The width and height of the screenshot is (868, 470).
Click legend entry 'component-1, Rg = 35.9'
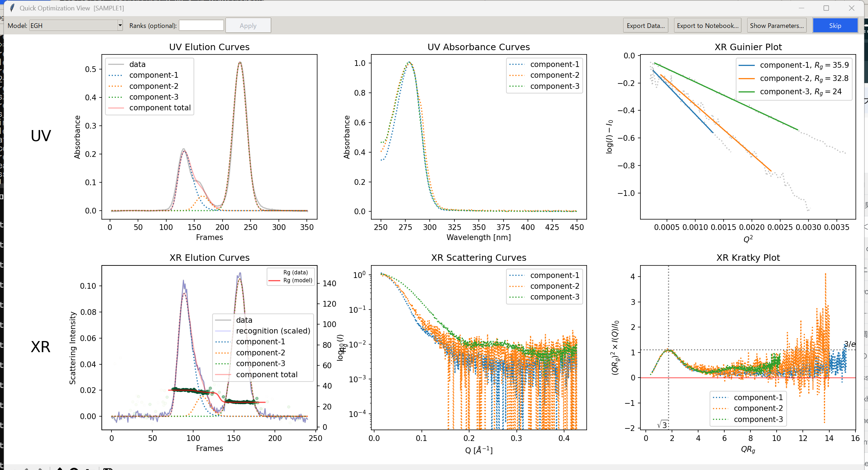pos(794,65)
